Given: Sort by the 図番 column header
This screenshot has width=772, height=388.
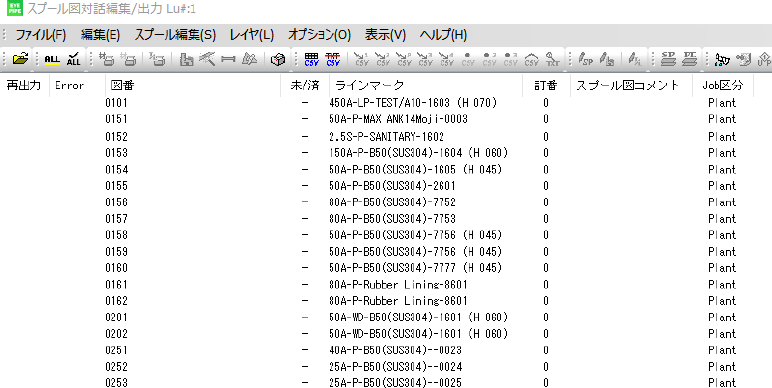Looking at the screenshot, I should pos(123,86).
